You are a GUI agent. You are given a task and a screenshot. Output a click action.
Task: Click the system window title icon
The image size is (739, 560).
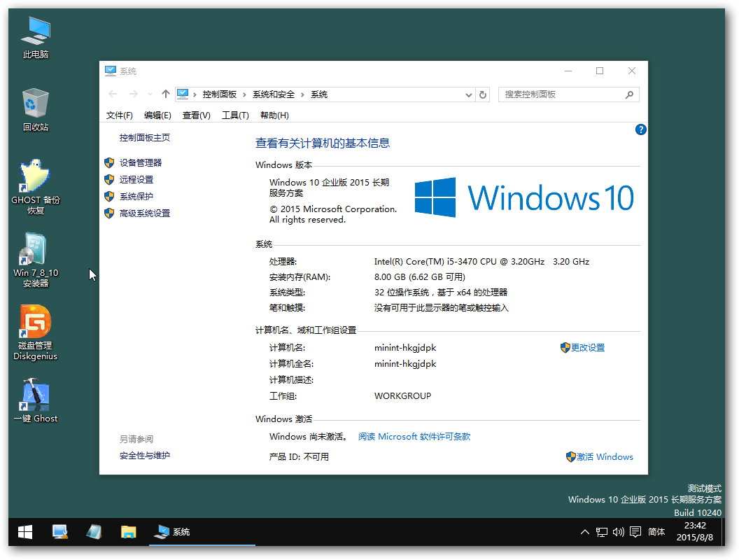111,71
